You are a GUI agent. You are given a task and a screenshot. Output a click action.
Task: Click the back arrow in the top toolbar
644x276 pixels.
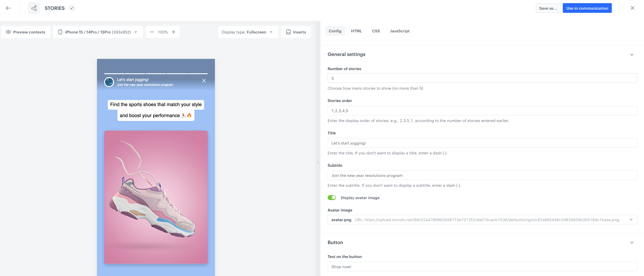[x=8, y=8]
